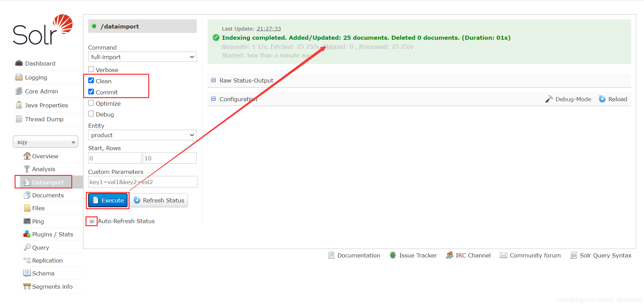
Task: Enable the Optimize checkbox
Action: pyautogui.click(x=91, y=103)
